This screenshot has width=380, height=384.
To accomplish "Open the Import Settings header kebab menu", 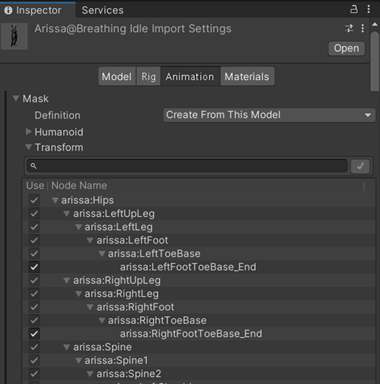I will (363, 28).
